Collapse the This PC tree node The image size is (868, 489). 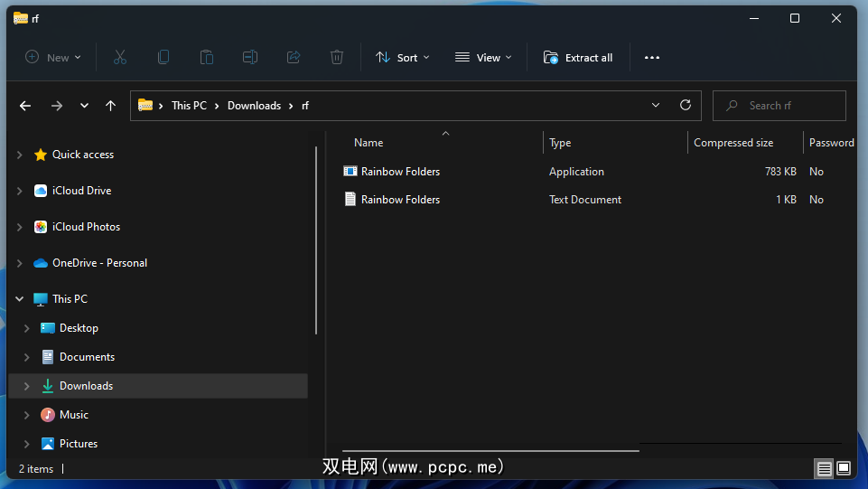[x=20, y=299]
